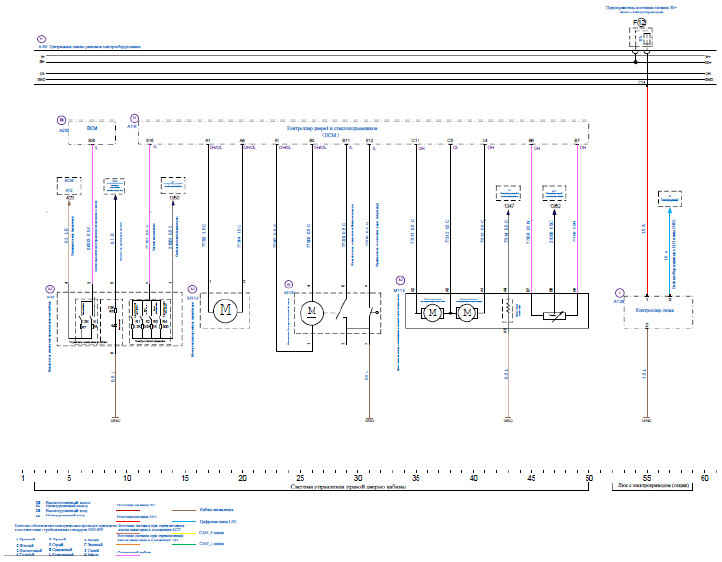This screenshot has width=722, height=562.
Task: Click the number 60 on the bottom scale
Action: [x=705, y=478]
